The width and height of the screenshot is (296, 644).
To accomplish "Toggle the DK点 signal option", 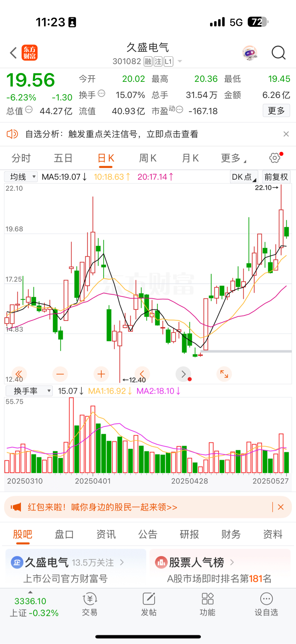I will point(244,177).
